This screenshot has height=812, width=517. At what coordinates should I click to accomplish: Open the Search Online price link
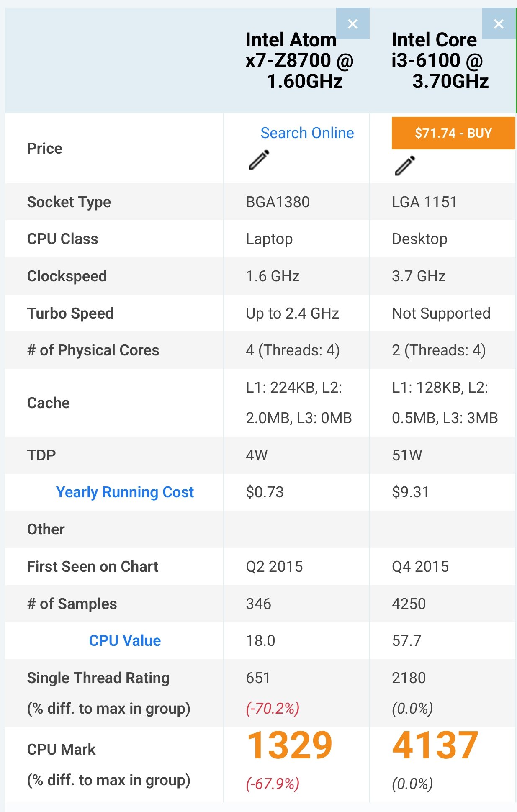(x=307, y=133)
